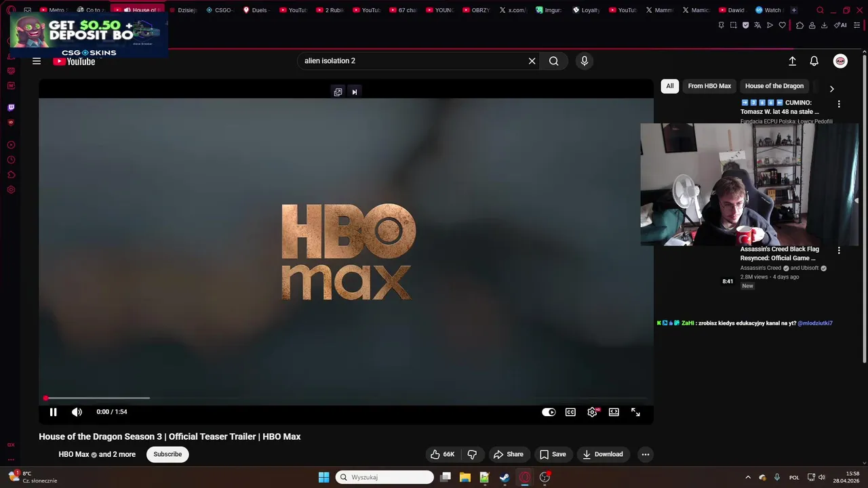Switch to the "CSGO" browser tab

[219, 10]
